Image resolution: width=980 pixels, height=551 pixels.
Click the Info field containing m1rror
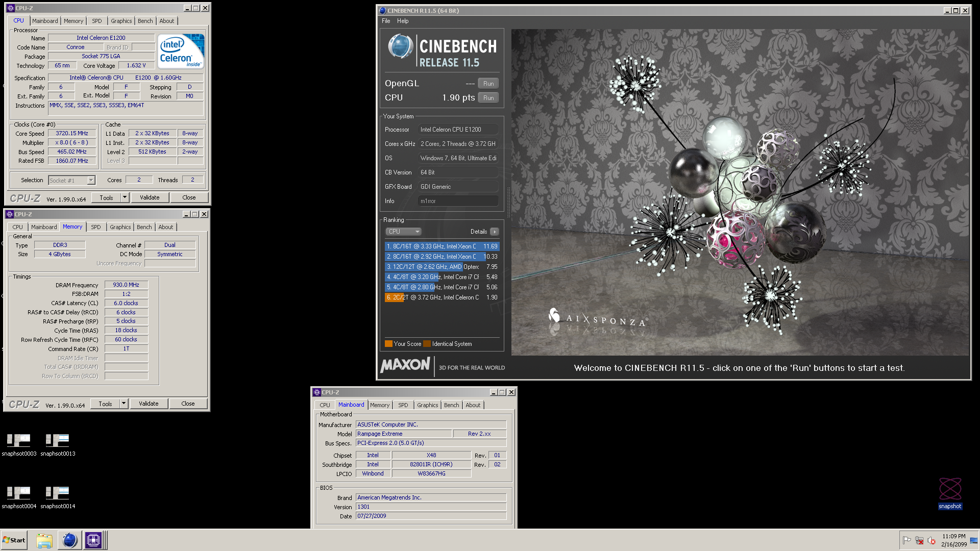click(458, 201)
